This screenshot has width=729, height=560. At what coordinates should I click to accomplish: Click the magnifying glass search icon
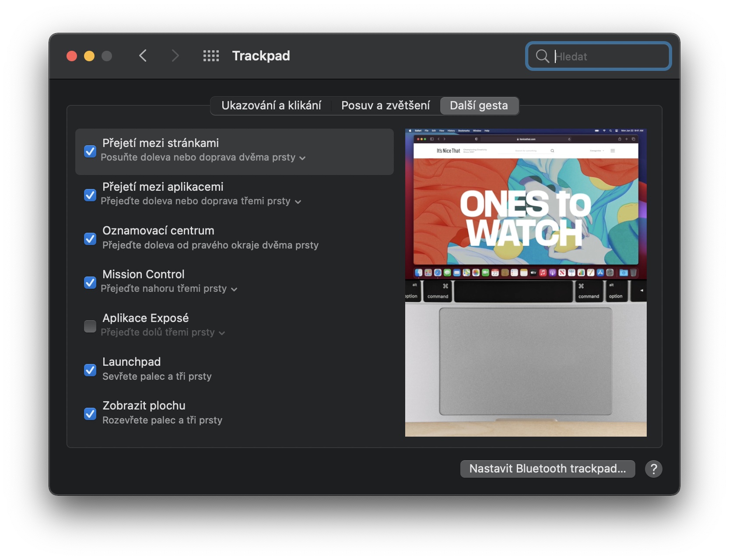(542, 56)
